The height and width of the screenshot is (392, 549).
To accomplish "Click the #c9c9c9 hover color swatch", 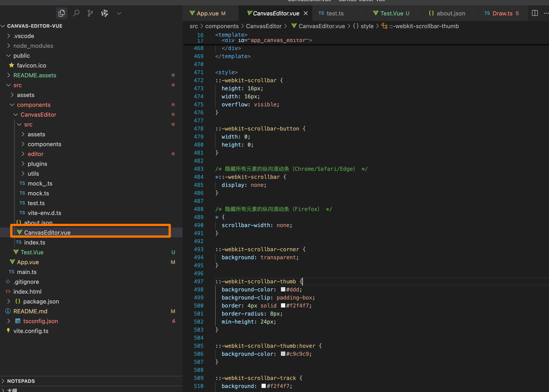I will click(x=283, y=354).
